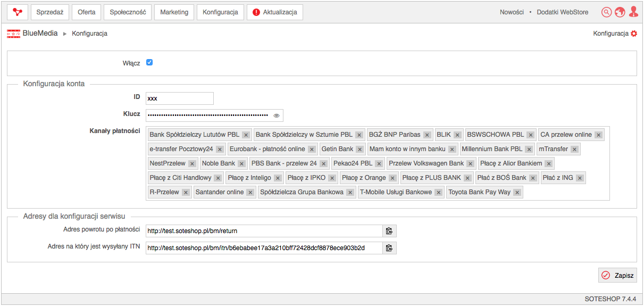Remove the NestPrzelew tag
Viewport: 644px width, 306px height.
pos(192,164)
